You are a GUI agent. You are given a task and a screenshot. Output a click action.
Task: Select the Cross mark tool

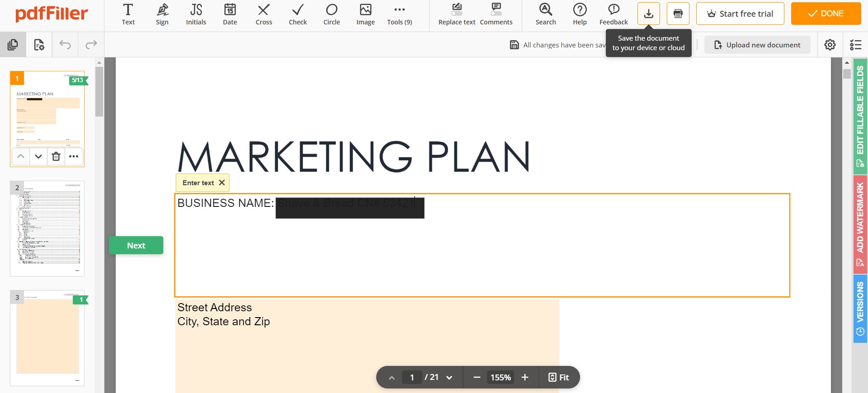click(264, 14)
